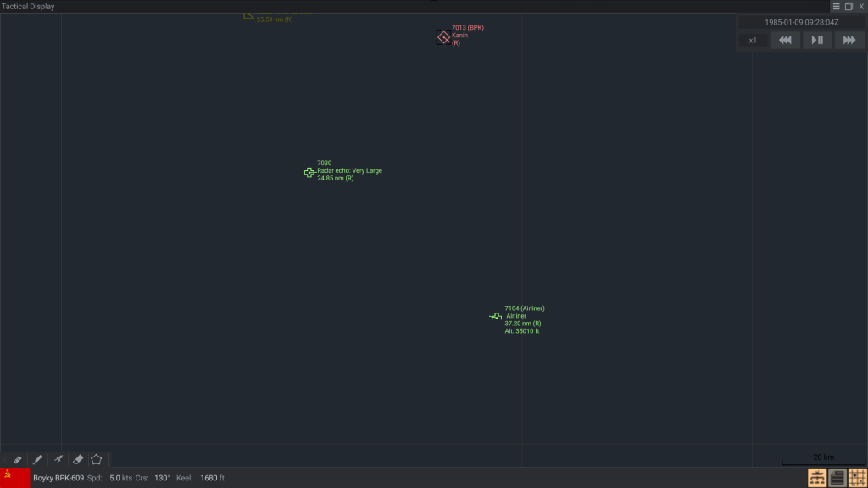
Task: Click the x1 time speed indicator
Action: coord(753,40)
